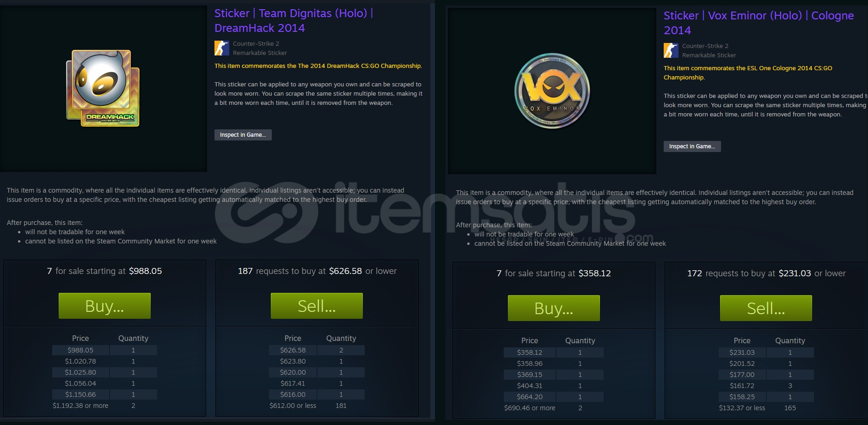Open the Vox Eminor (Holo) Cologne 2014 title link
The image size is (868, 425).
coord(758,23)
